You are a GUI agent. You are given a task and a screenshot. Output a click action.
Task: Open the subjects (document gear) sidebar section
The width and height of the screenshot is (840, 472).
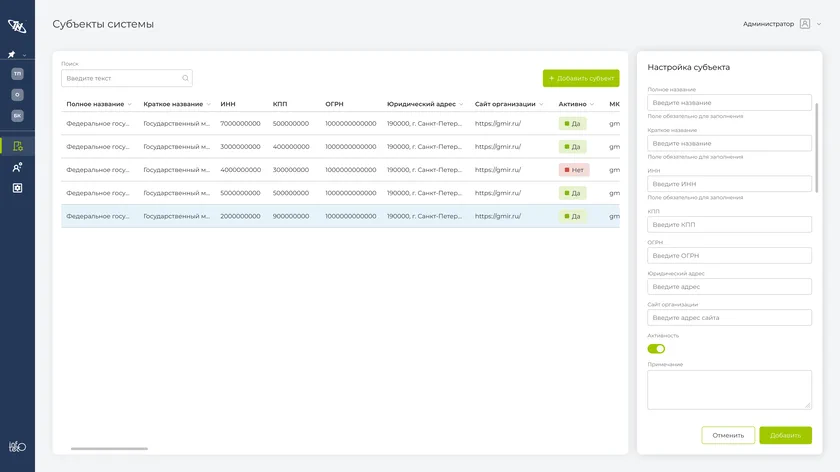point(17,146)
